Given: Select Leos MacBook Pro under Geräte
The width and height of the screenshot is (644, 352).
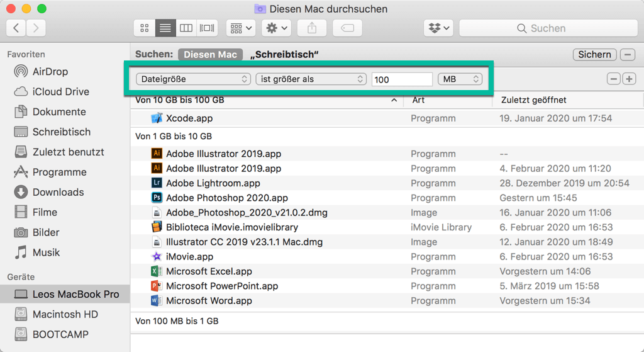Looking at the screenshot, I should tap(65, 295).
